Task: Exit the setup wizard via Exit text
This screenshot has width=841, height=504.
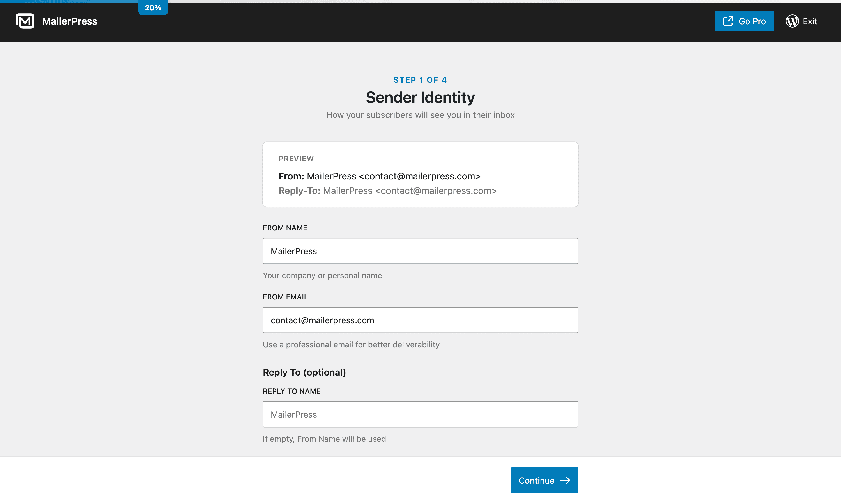Action: 810,21
